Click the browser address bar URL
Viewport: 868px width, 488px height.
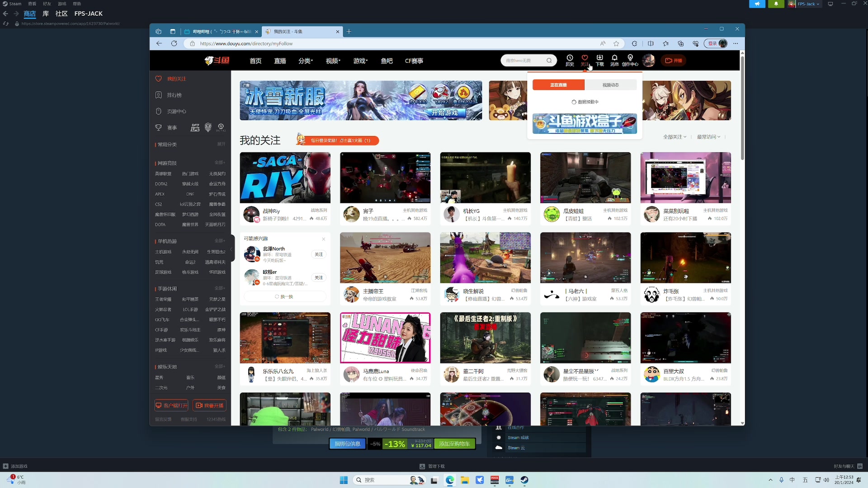point(246,43)
